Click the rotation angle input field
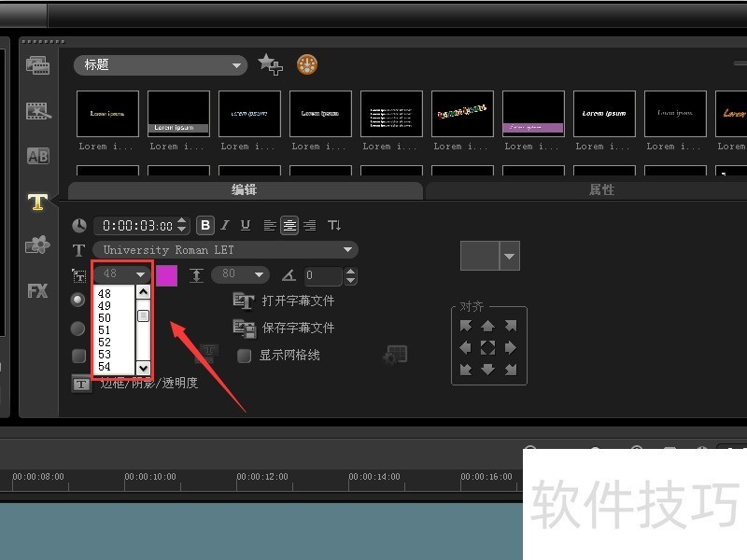This screenshot has height=560, width=747. 323,275
